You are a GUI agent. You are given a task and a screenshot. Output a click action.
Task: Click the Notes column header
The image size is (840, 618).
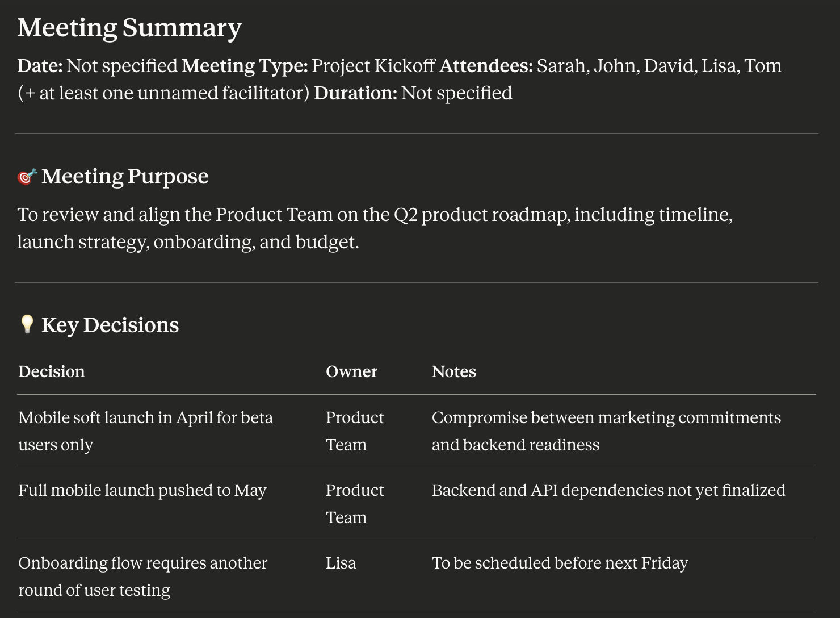[x=453, y=371]
